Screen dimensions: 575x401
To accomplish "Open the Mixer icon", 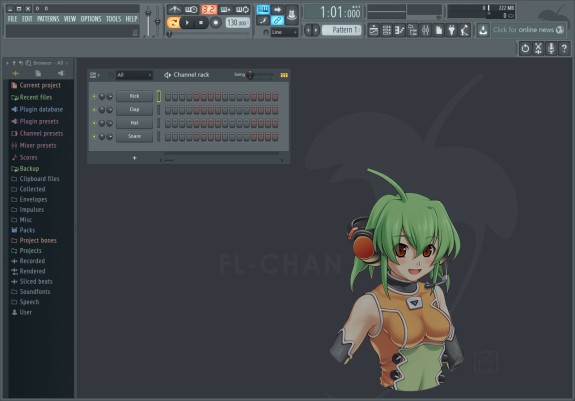I will [425, 30].
